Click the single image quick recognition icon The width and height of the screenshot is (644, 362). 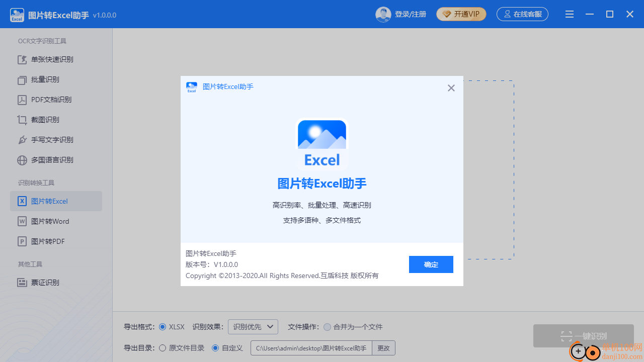point(22,59)
